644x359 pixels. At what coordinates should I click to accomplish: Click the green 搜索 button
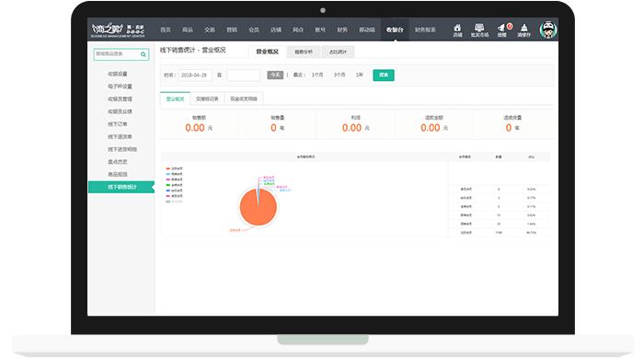[384, 75]
